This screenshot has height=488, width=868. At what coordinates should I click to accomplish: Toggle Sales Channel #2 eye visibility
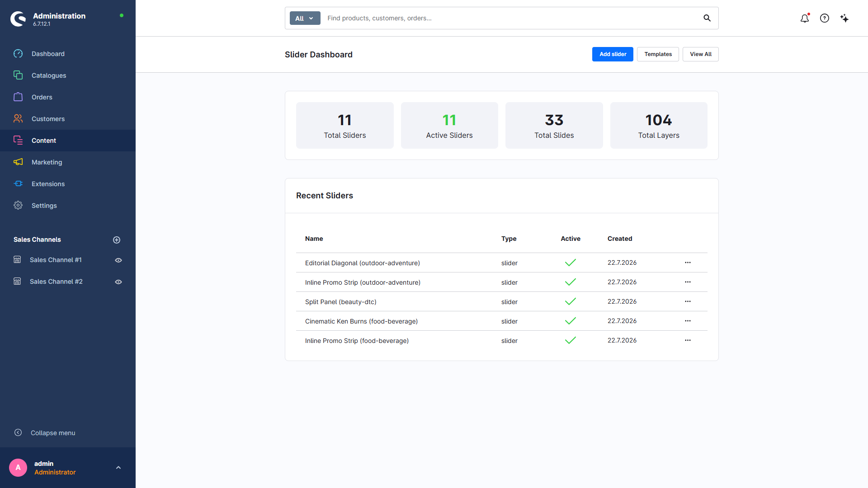pyautogui.click(x=118, y=282)
